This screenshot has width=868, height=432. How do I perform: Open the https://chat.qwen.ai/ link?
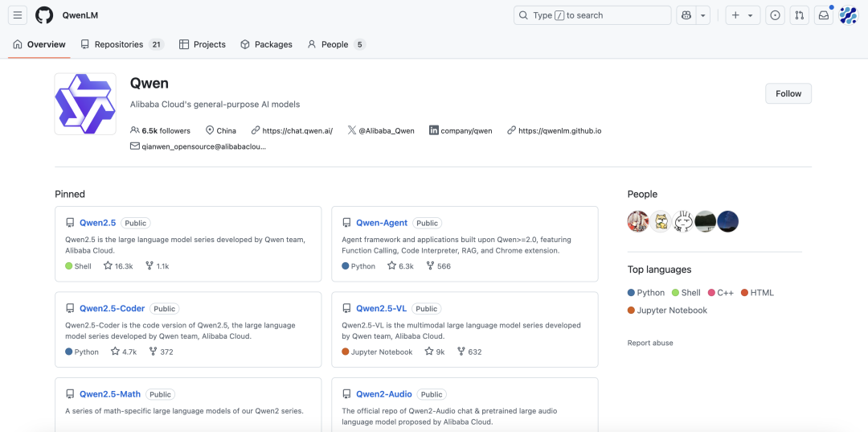click(297, 130)
